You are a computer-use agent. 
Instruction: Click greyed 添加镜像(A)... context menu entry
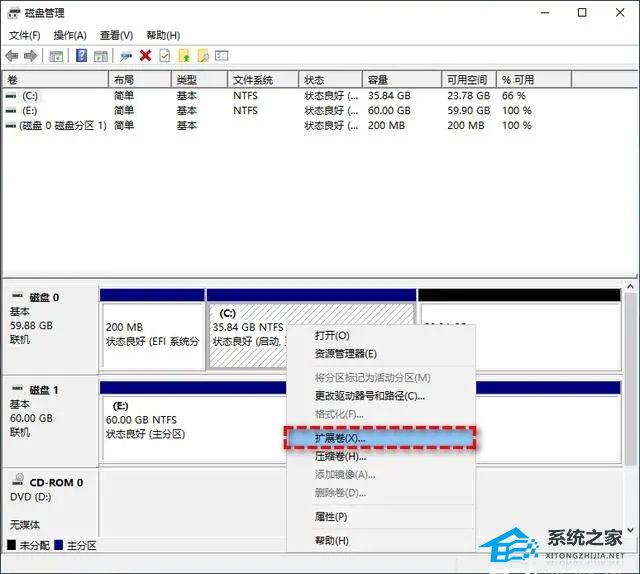point(381,474)
